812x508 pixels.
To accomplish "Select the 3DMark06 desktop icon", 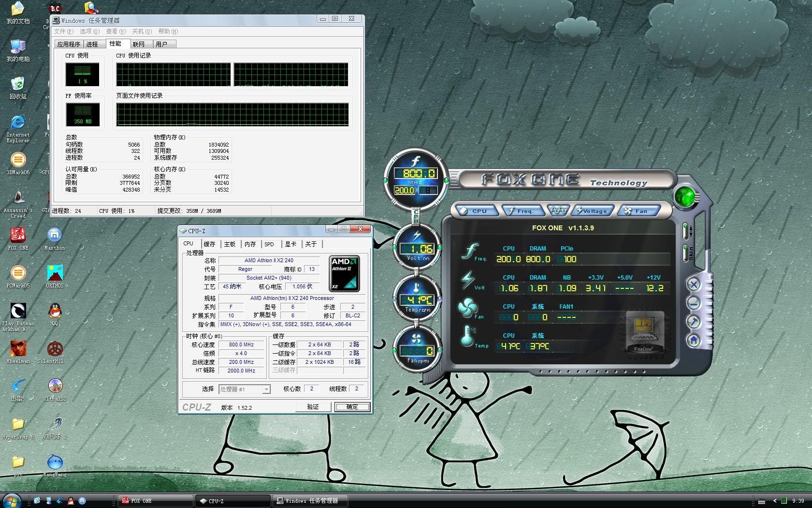I will coord(18,161).
